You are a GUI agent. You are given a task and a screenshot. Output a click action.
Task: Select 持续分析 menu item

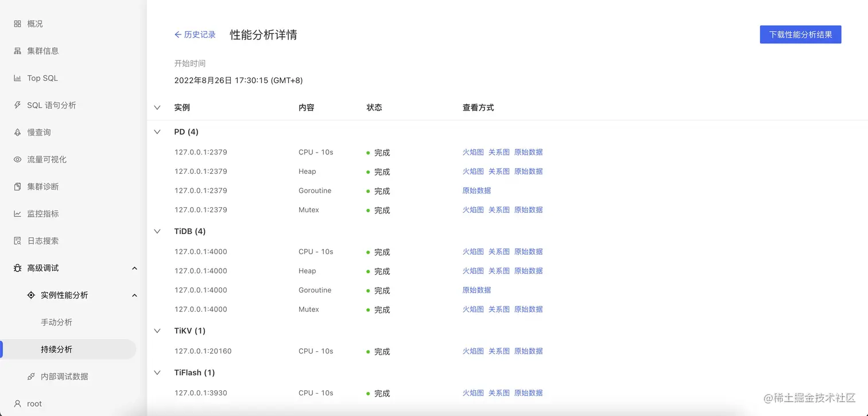click(x=56, y=349)
